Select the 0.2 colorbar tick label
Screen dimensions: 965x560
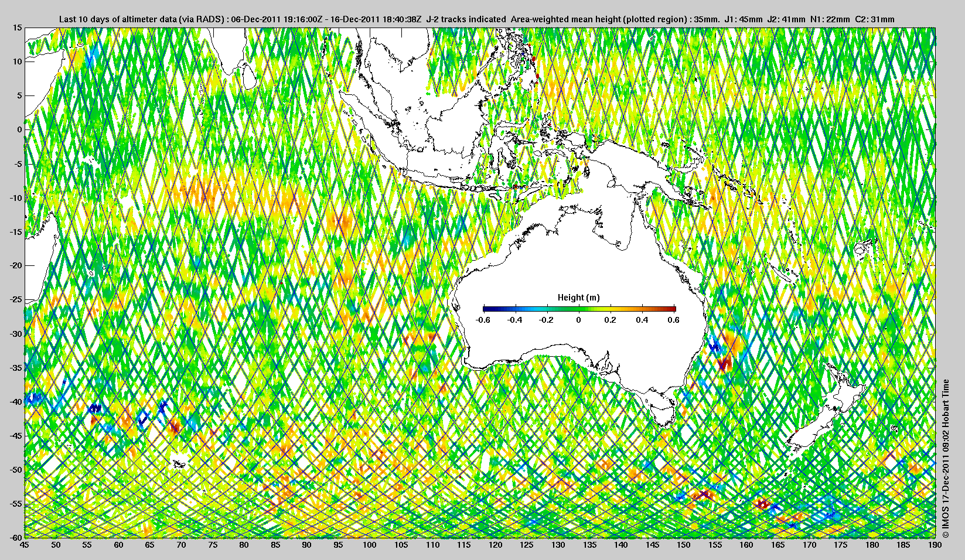coord(611,320)
